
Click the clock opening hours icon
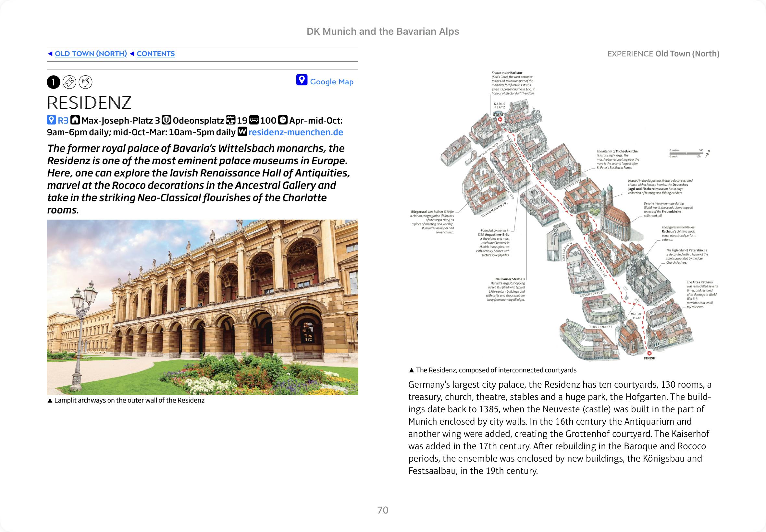tap(283, 120)
